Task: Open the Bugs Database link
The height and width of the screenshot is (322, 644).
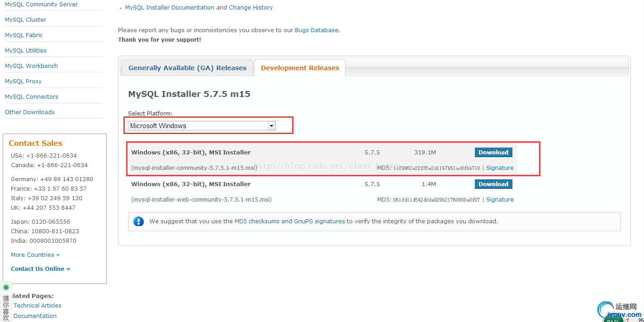Action: pos(317,30)
